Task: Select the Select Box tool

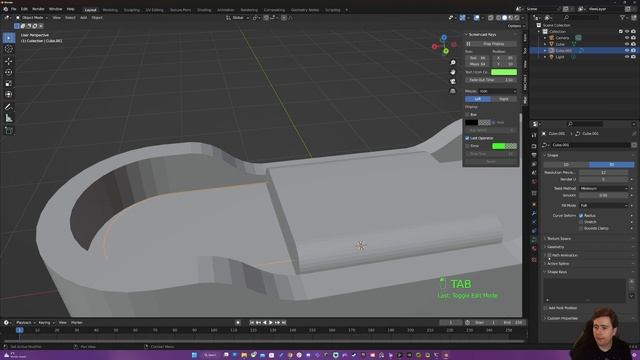Action: 9,38
